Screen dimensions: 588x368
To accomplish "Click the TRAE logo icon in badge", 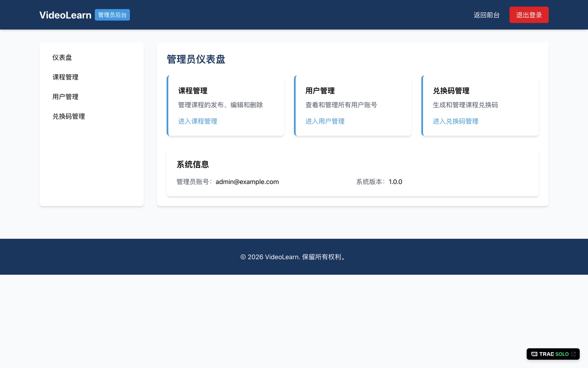I will coord(534,354).
